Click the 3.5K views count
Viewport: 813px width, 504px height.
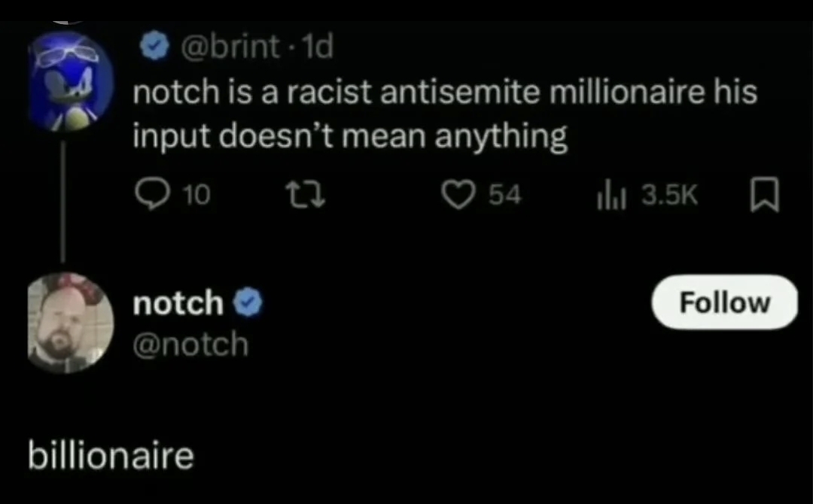(669, 196)
